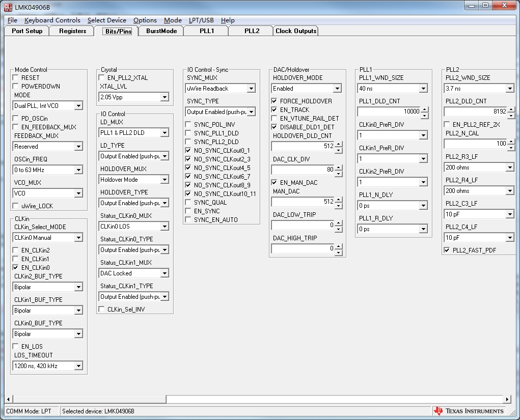Click the DAC_HIGH_TRIP value field
The height and width of the screenshot is (420, 520).
pyautogui.click(x=303, y=248)
